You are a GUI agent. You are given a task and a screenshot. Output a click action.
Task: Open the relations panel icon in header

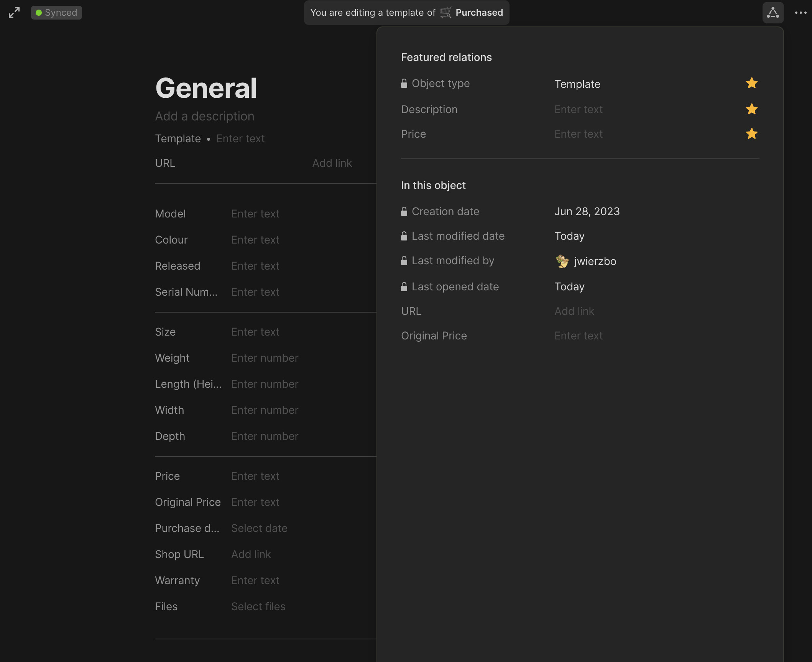click(x=773, y=13)
